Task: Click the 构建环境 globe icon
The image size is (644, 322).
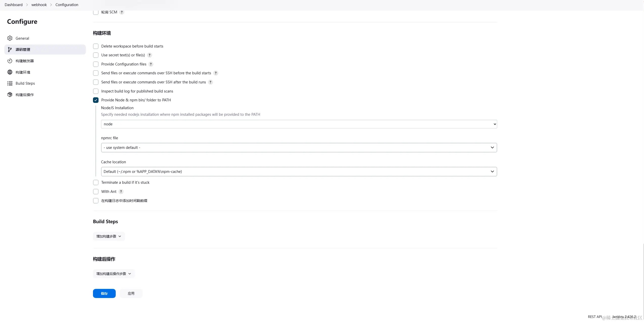Action: (x=10, y=72)
